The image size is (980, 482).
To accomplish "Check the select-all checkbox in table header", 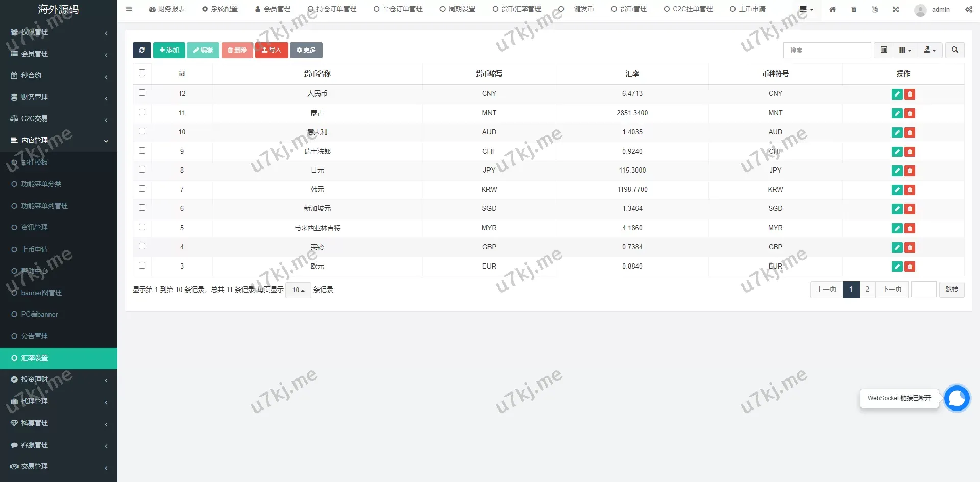I will (x=142, y=73).
